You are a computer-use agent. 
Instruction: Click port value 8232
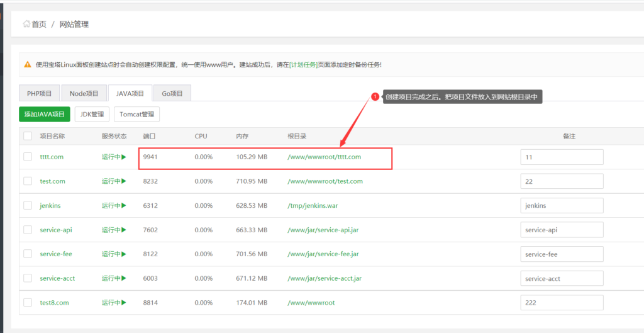pos(150,181)
